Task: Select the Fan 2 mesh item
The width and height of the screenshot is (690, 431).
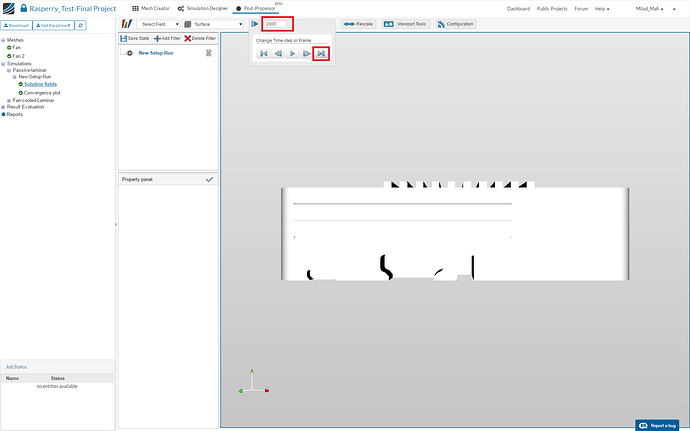Action: point(18,56)
